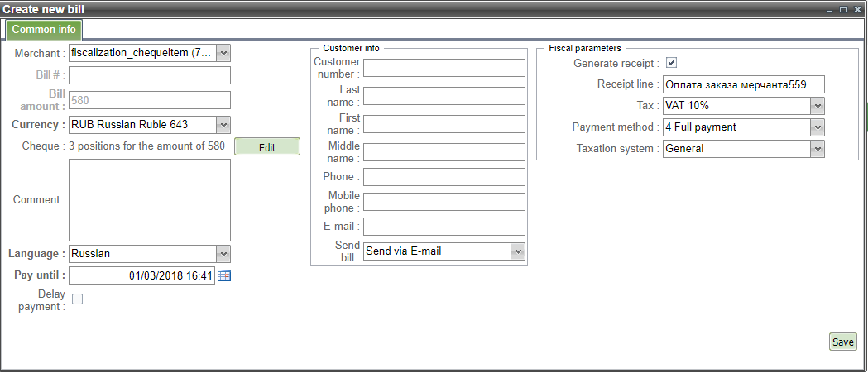Click the Receipt line text field
The height and width of the screenshot is (373, 868).
coord(744,84)
